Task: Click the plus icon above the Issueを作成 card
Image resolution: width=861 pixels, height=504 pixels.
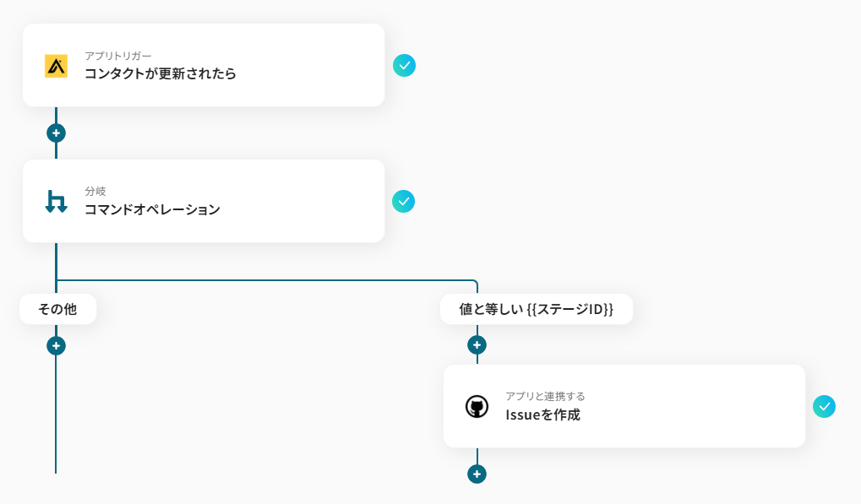Action: (477, 344)
